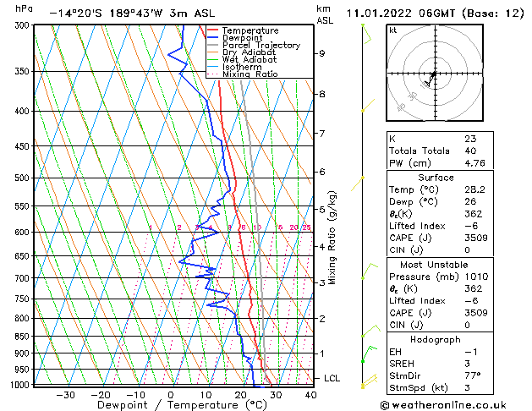Click the Isotherm legend label
The image size is (532, 411).
[x=242, y=67]
